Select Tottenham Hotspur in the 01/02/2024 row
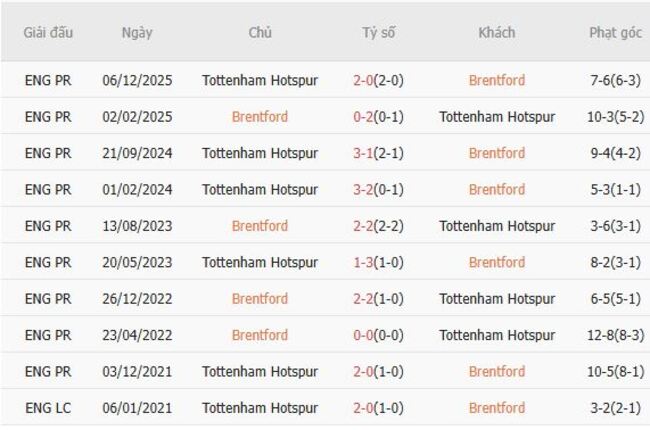This screenshot has height=430, width=650. [x=260, y=189]
